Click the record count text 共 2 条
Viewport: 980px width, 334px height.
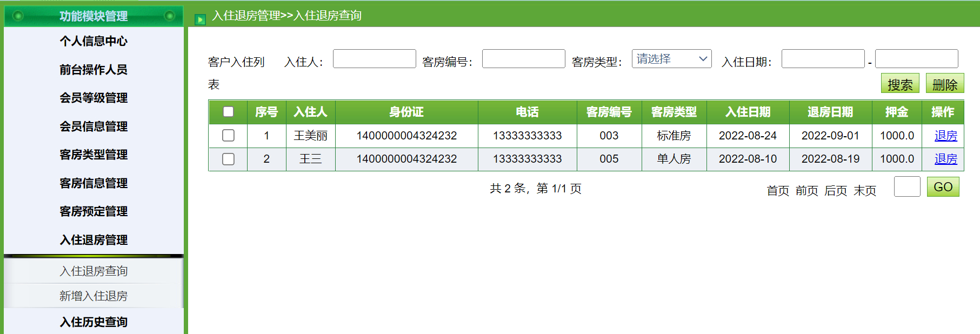click(x=508, y=188)
